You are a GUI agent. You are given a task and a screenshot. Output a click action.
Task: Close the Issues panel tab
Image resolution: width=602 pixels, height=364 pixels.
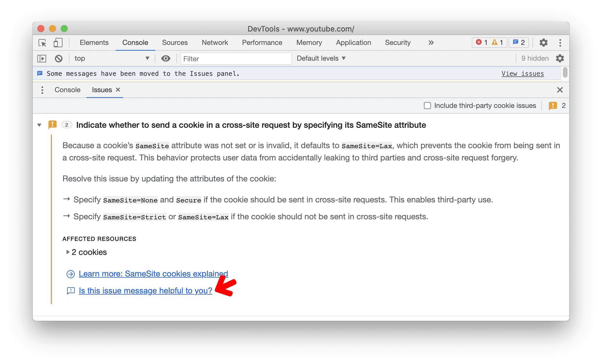[x=117, y=90]
